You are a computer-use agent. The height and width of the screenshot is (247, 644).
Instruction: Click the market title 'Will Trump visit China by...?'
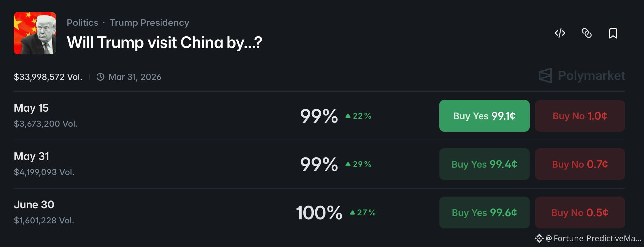tap(164, 43)
